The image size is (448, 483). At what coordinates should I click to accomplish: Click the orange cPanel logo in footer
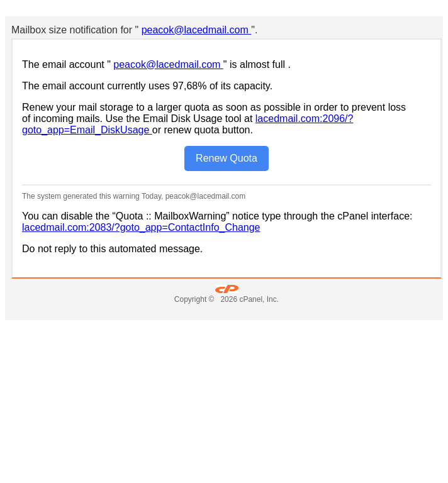(x=227, y=289)
